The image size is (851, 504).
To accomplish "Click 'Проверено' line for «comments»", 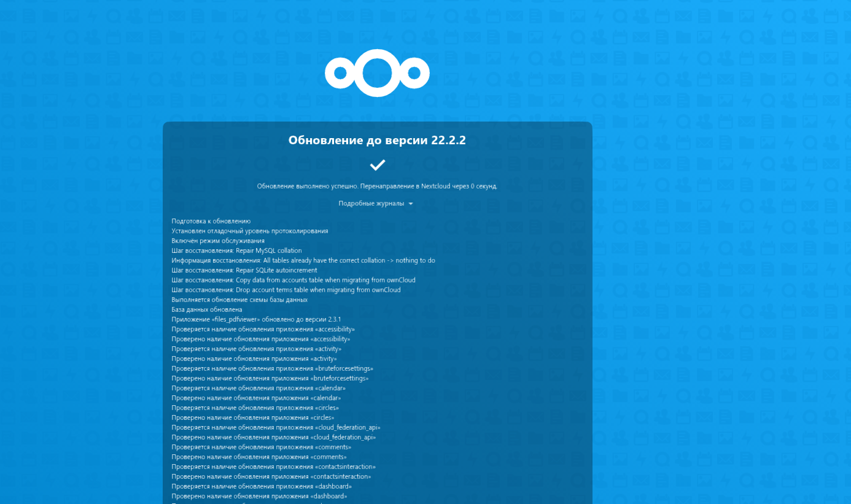I will pyautogui.click(x=259, y=457).
